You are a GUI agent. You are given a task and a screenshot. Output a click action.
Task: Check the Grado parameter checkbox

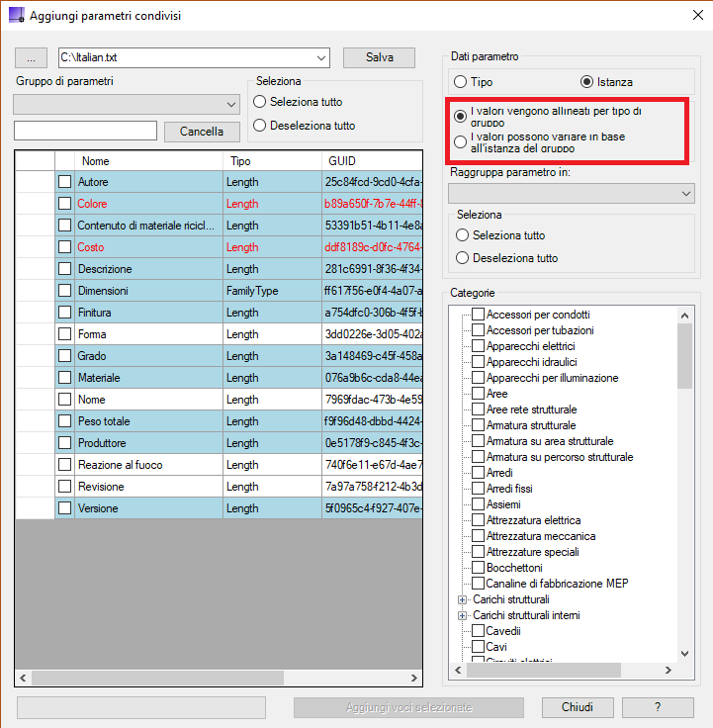point(65,356)
